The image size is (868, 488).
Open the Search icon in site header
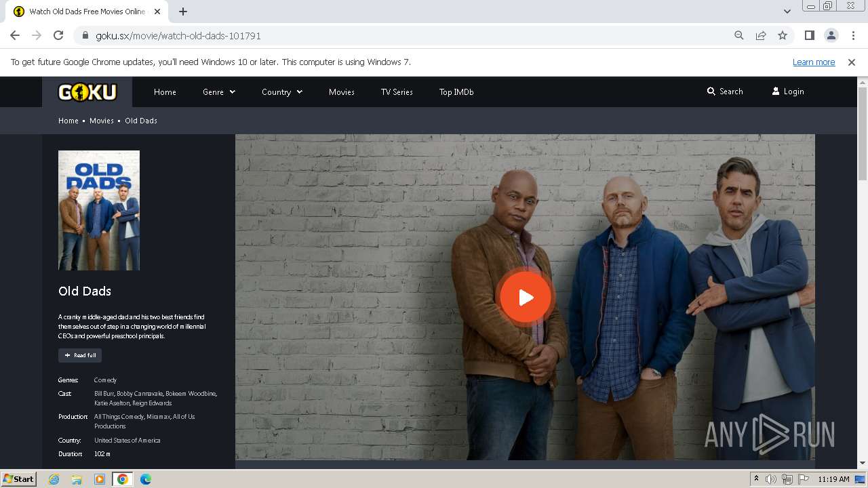point(725,91)
